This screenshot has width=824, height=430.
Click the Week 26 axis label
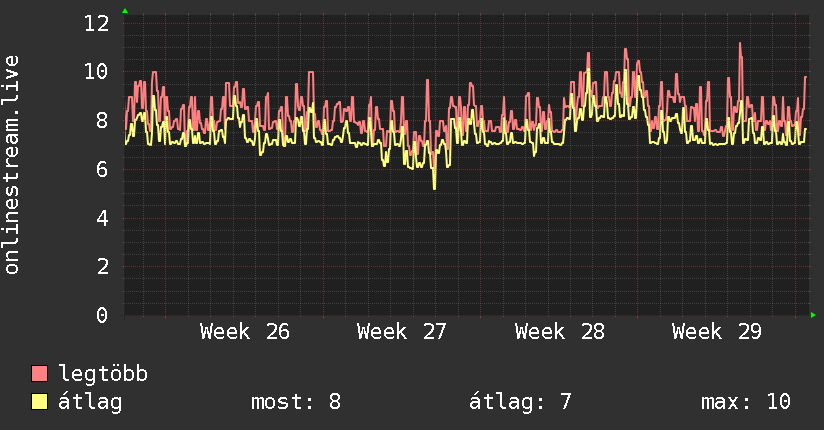click(x=245, y=332)
